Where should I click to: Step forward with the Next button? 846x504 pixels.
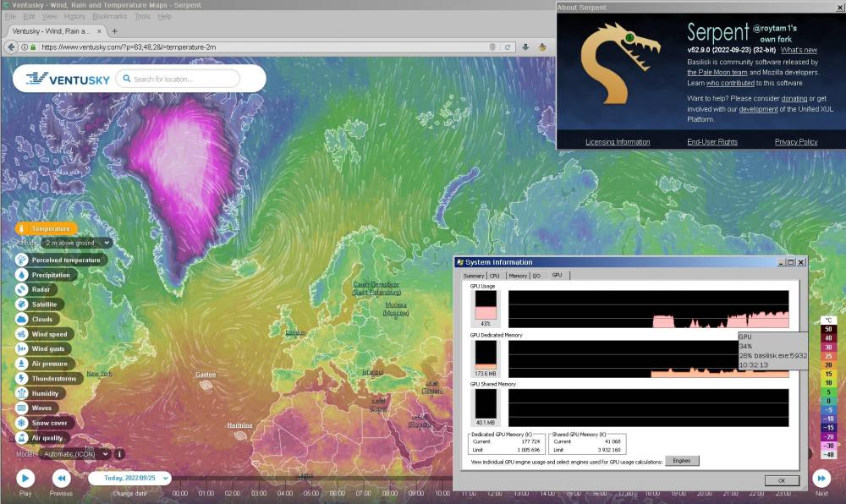click(821, 479)
